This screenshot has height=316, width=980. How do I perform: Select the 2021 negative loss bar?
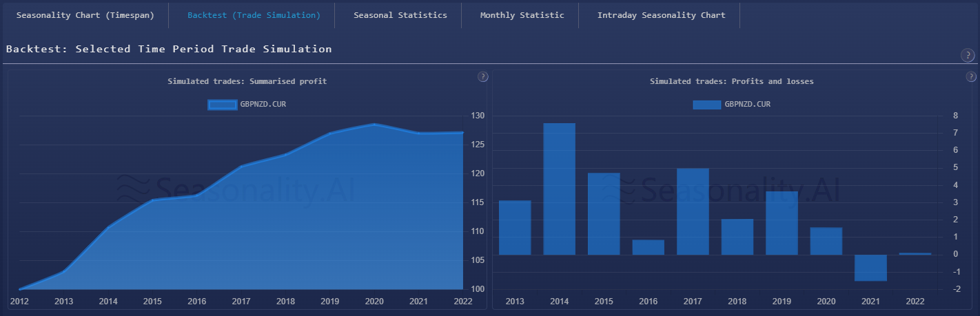870,268
